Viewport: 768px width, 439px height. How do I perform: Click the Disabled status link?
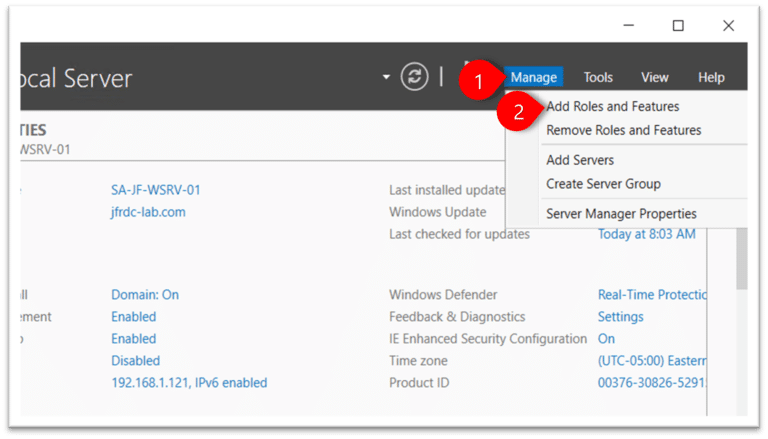(135, 360)
